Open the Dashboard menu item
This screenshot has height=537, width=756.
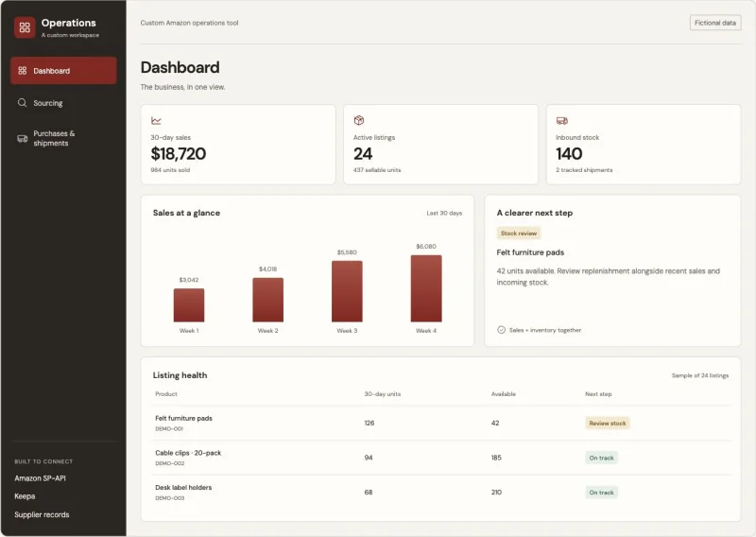(x=63, y=71)
